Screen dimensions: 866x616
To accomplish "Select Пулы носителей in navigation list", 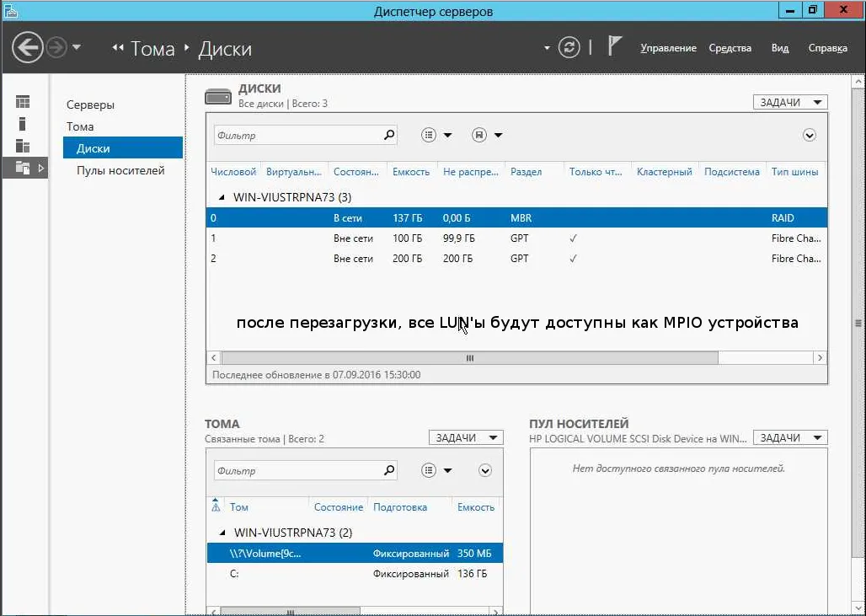I will [120, 170].
